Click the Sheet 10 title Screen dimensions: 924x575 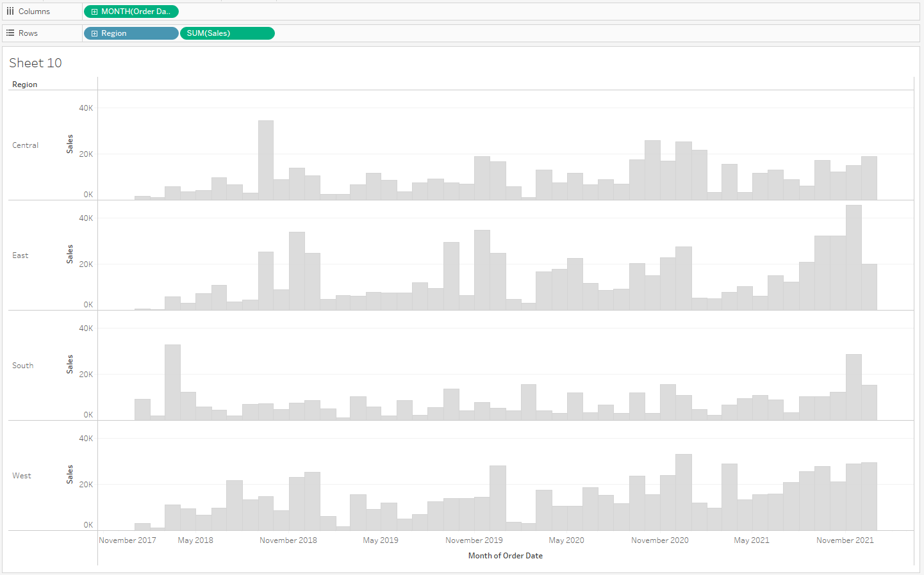(35, 63)
